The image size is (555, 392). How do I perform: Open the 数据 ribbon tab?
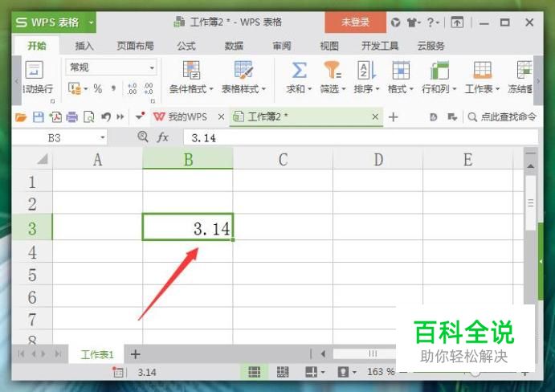point(234,46)
